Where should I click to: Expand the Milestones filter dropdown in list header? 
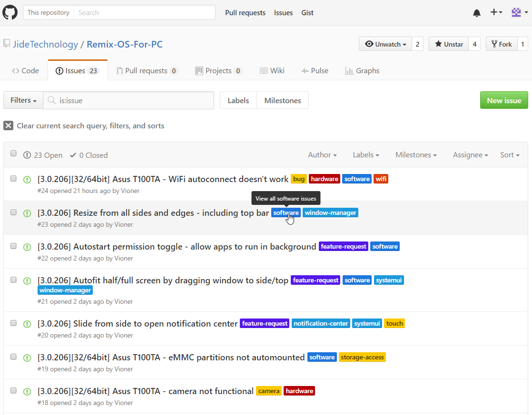416,155
